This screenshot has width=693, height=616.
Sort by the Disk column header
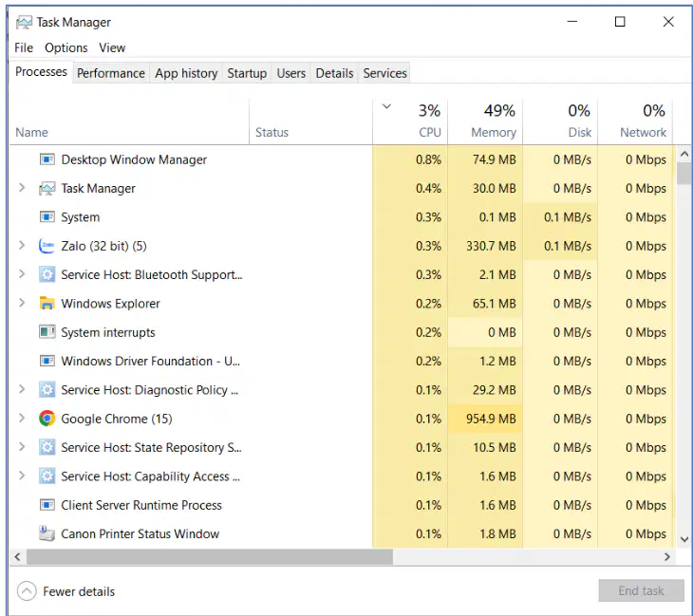560,121
